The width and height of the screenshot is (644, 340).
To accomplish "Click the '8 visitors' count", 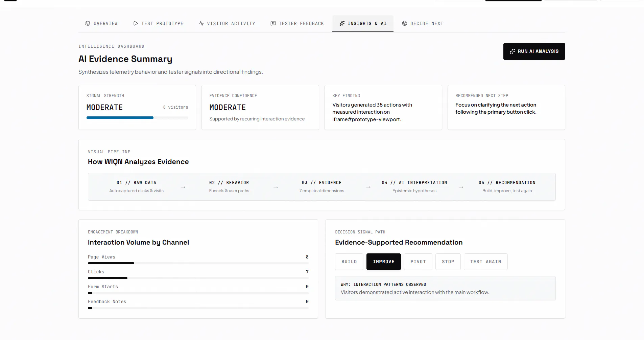I will (x=175, y=107).
